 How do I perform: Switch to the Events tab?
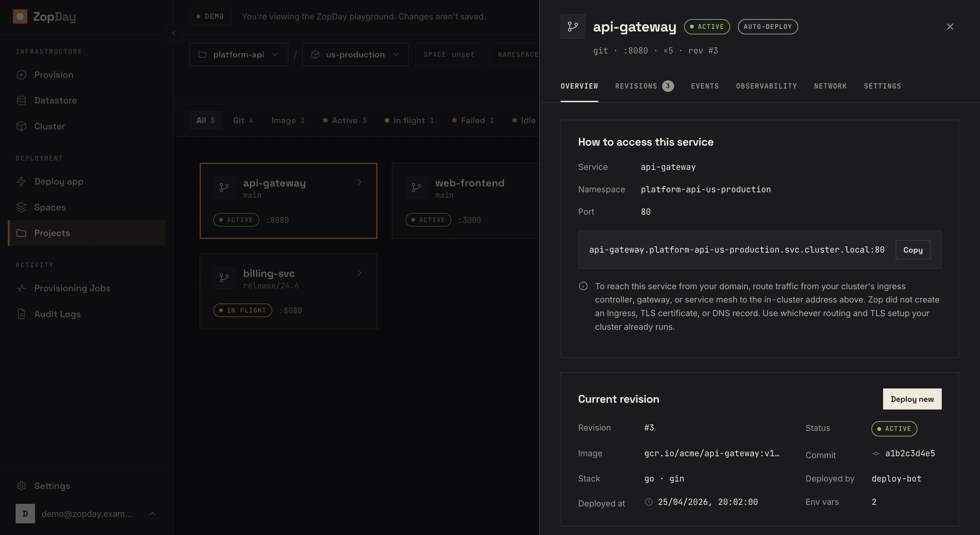pos(705,86)
